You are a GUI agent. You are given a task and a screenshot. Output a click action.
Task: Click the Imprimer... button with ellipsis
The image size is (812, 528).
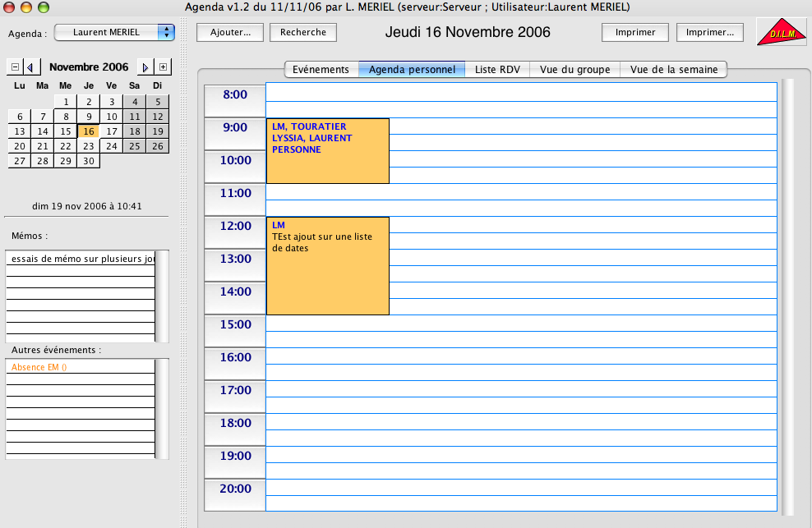(x=710, y=33)
